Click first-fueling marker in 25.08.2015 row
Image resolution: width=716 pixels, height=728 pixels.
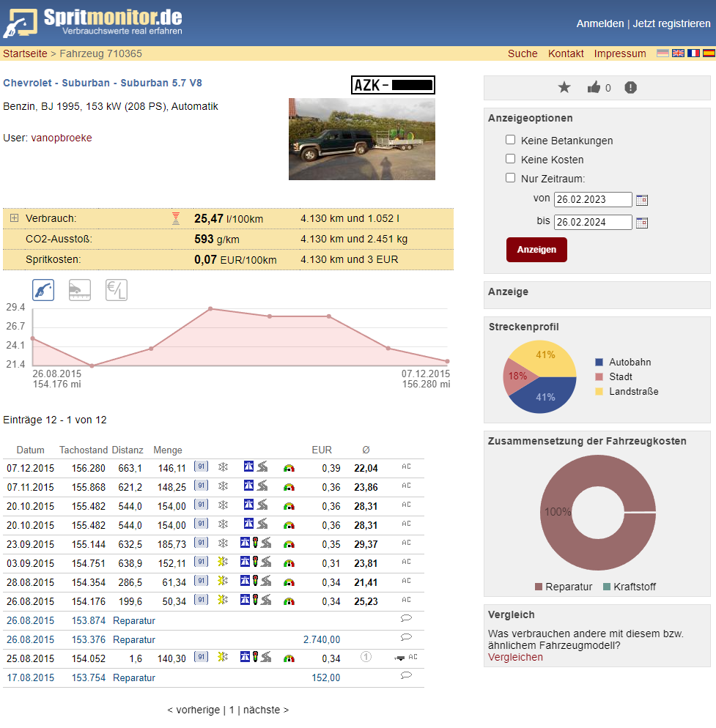[x=366, y=657]
